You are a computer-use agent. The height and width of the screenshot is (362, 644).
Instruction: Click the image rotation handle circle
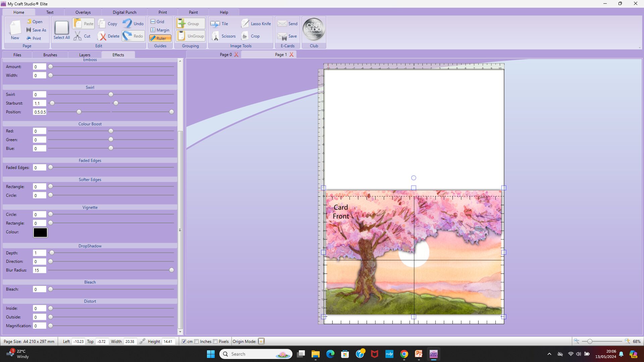tap(414, 178)
